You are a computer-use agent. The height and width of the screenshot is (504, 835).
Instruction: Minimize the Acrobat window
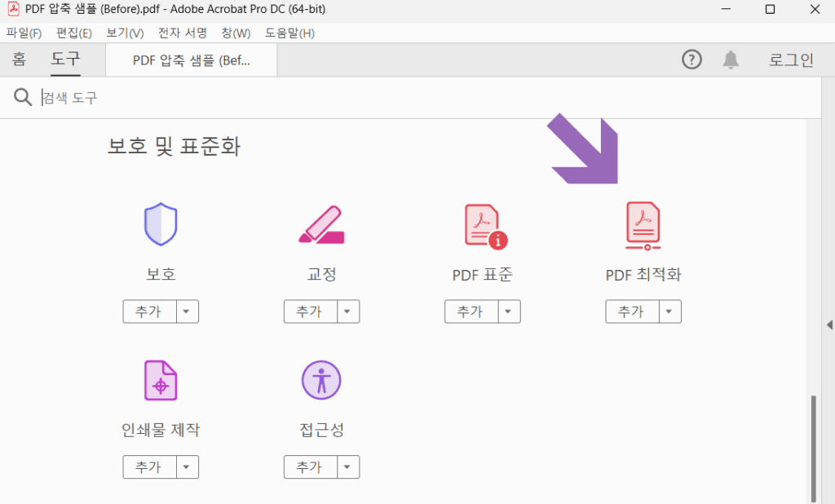point(725,9)
